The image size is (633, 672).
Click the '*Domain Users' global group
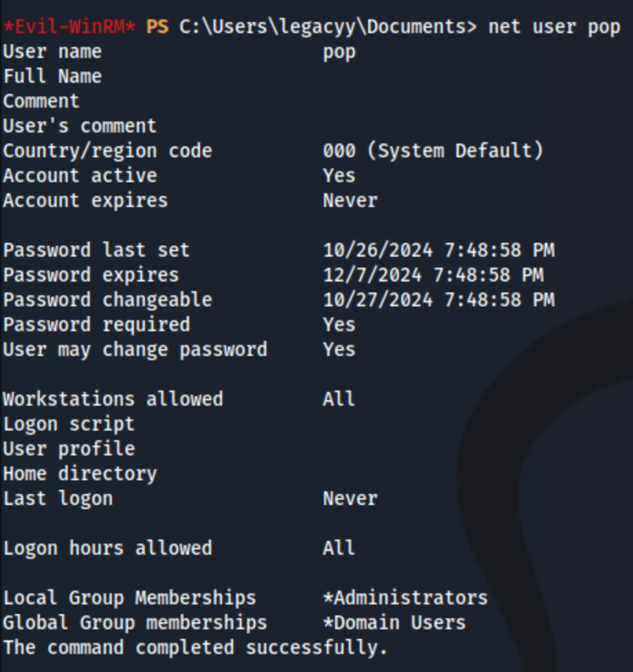coord(394,624)
